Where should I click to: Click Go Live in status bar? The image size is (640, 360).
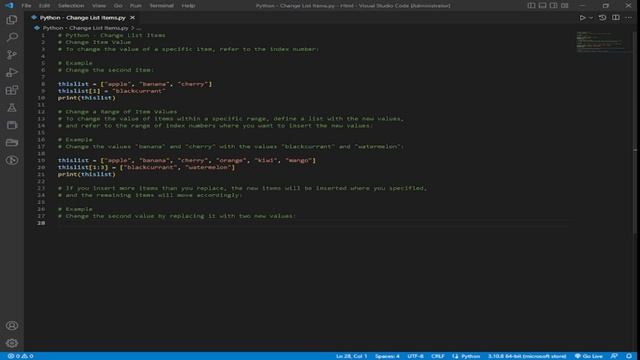point(589,356)
